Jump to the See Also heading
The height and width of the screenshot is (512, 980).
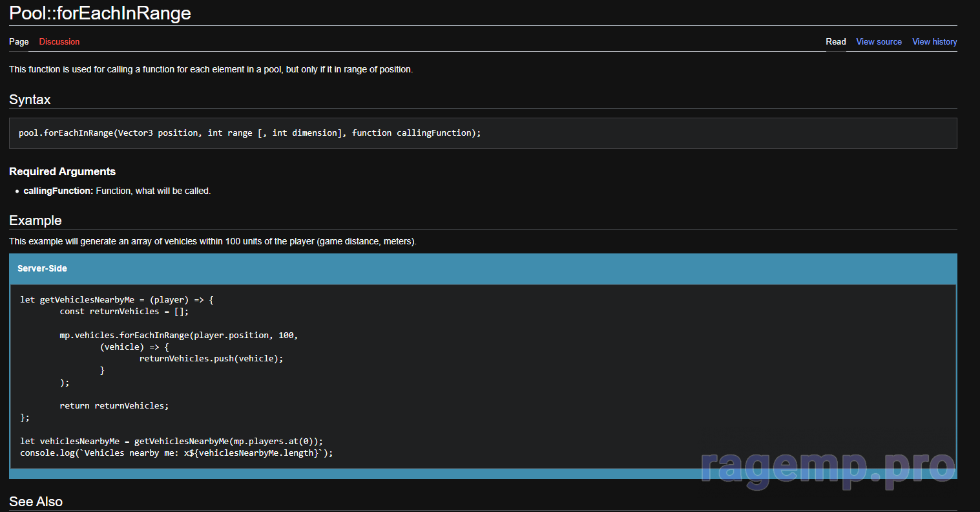click(36, 502)
